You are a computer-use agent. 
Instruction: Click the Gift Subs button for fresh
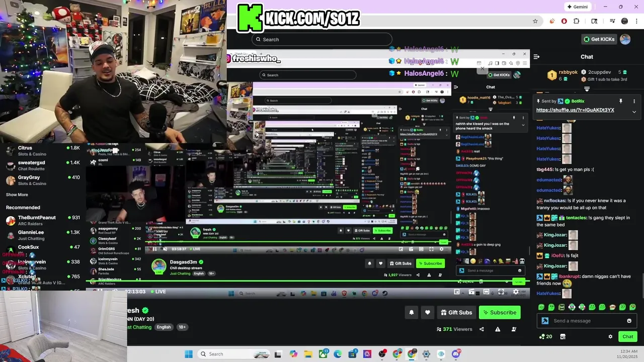[x=456, y=312]
